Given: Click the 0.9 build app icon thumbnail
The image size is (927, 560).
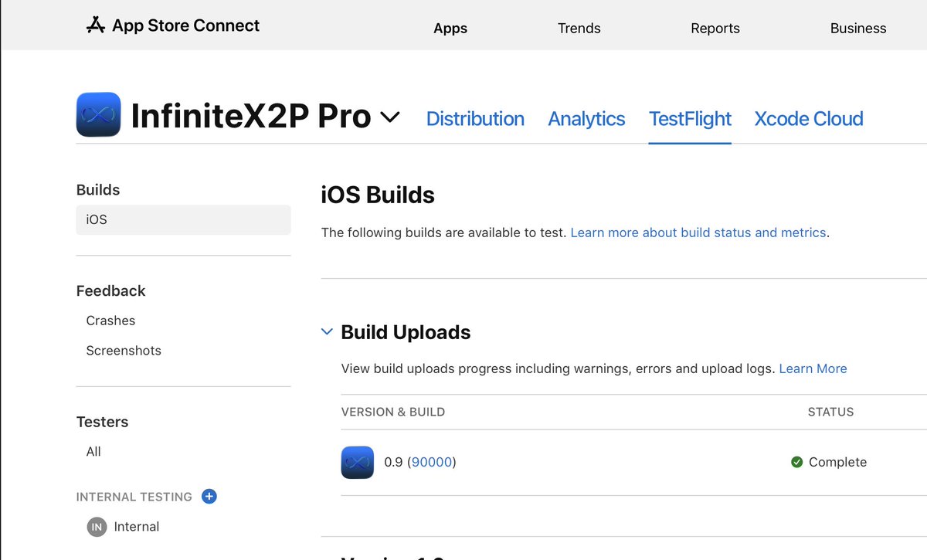Looking at the screenshot, I should coord(357,462).
